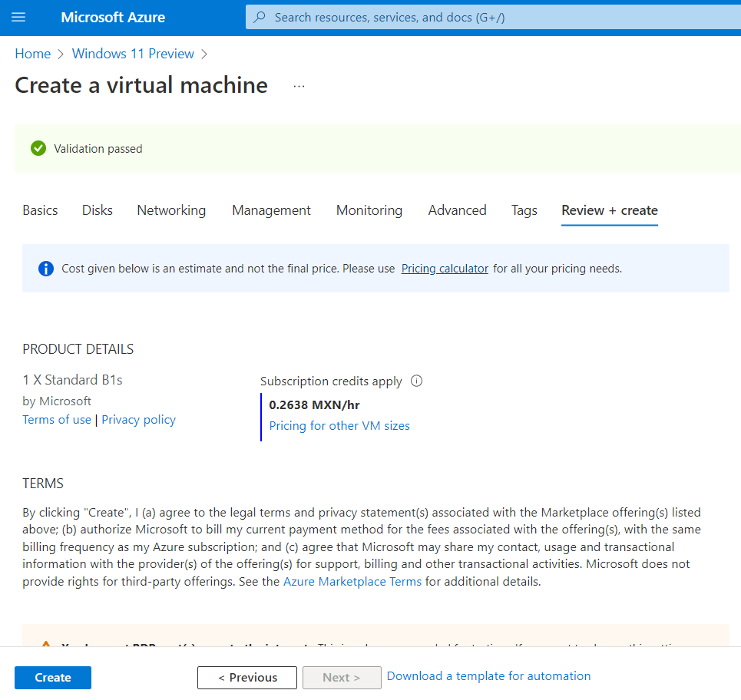The image size is (741, 700).
Task: Switch to the Tags tab
Action: (524, 210)
